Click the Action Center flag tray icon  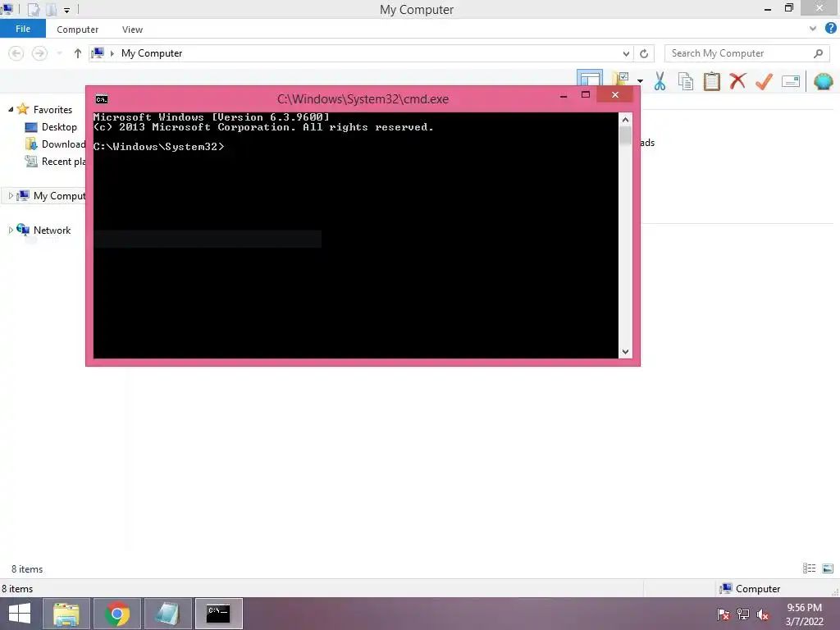[x=724, y=614]
